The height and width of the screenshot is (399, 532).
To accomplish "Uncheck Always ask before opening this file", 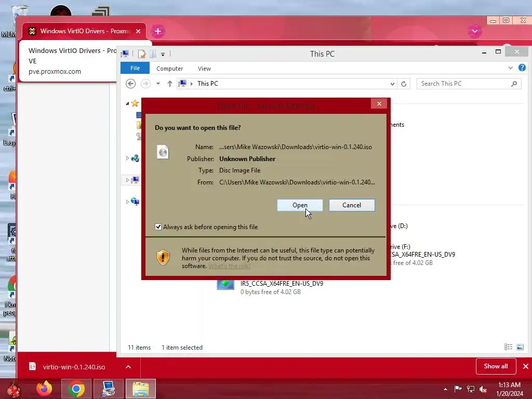I will [x=158, y=227].
